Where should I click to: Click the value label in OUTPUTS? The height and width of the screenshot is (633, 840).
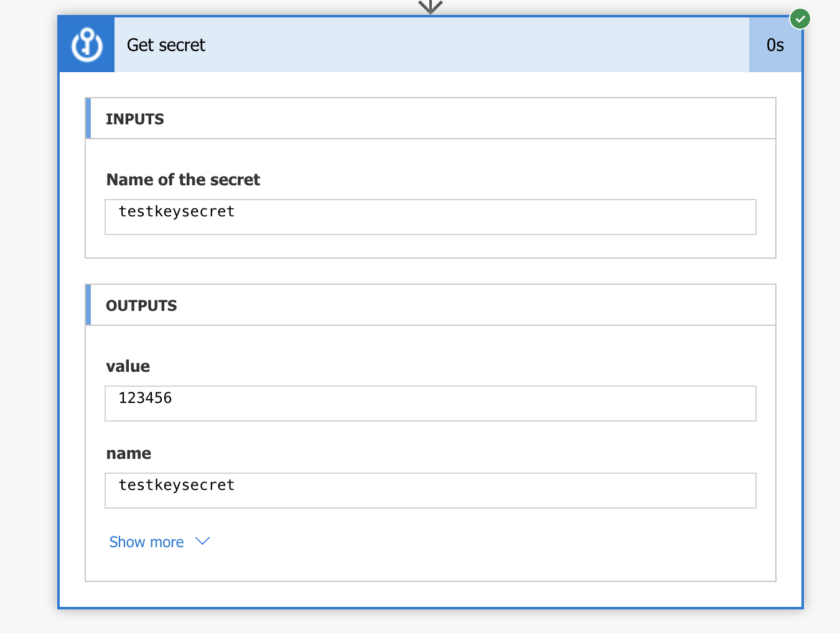128,366
